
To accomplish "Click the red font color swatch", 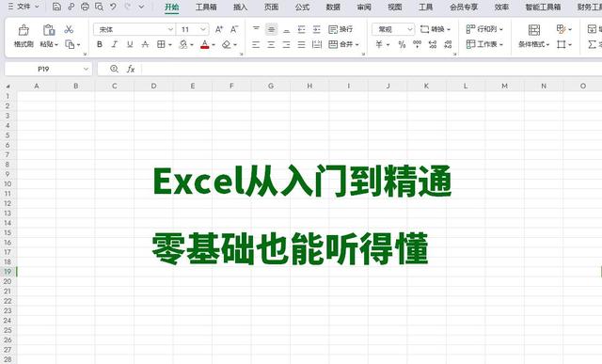I will click(x=205, y=44).
